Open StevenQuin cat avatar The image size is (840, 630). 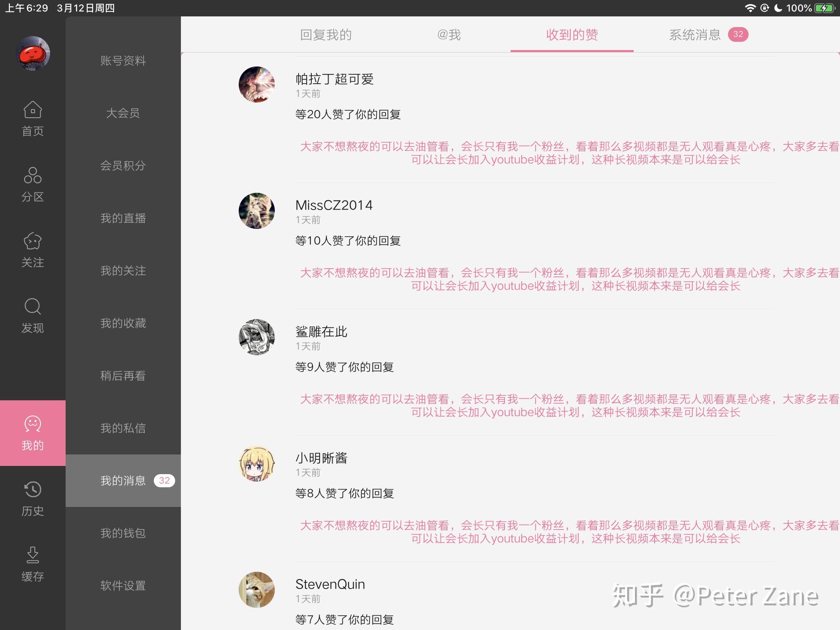tap(257, 590)
